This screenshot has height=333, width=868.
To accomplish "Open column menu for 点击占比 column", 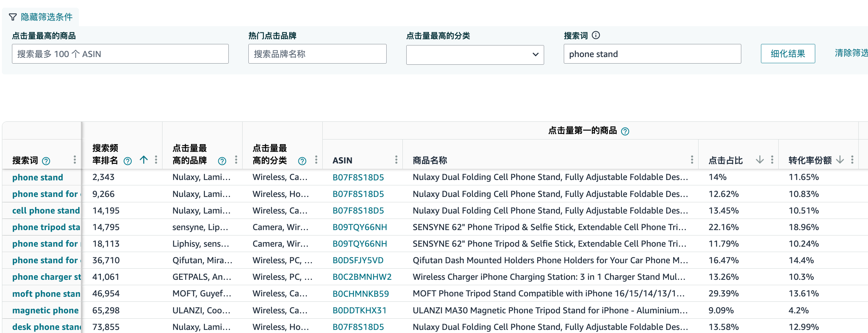I will point(772,160).
